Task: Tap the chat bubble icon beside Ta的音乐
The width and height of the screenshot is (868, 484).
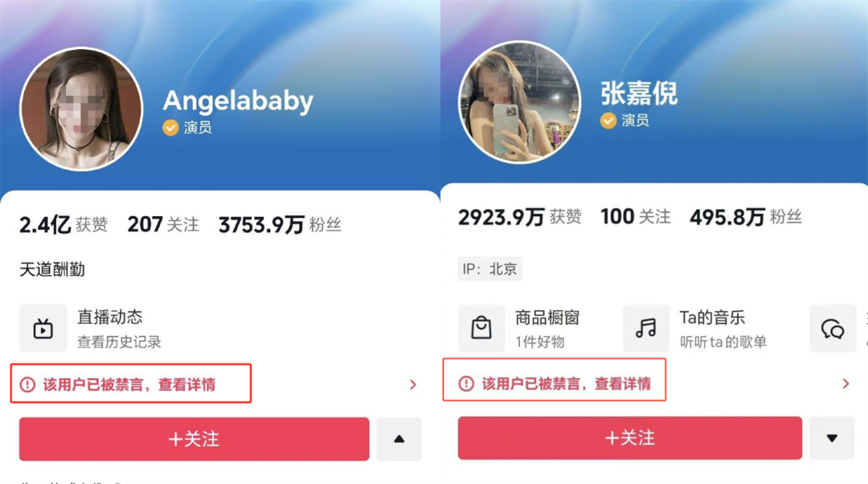Action: pos(833,328)
